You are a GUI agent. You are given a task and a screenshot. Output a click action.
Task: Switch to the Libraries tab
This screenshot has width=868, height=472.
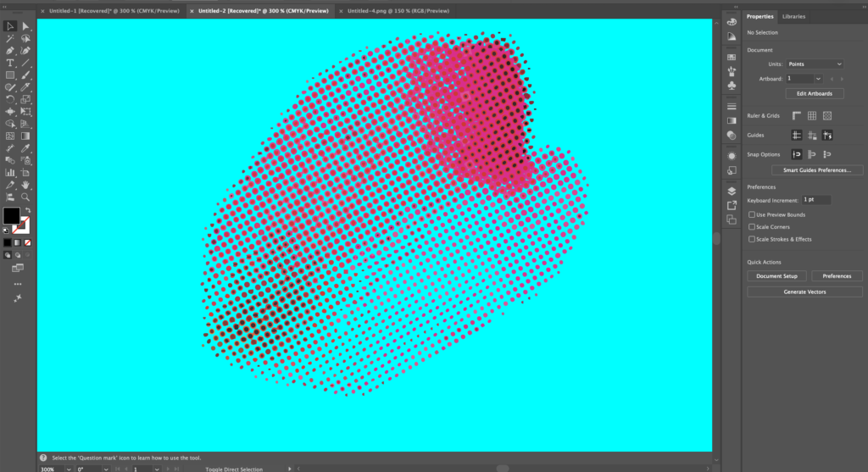[793, 16]
